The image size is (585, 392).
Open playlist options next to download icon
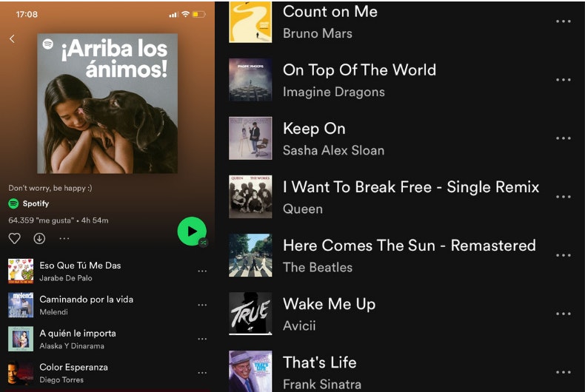coord(64,238)
